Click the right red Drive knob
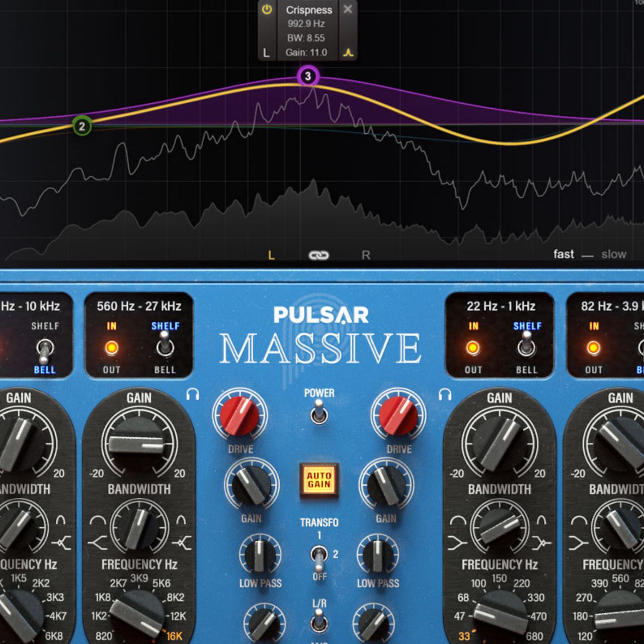The image size is (644, 644). click(x=398, y=416)
